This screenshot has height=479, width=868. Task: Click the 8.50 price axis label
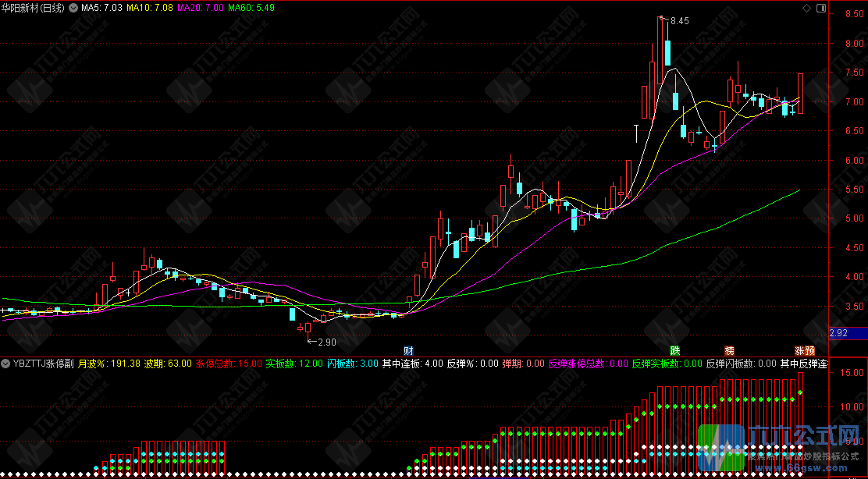[854, 14]
